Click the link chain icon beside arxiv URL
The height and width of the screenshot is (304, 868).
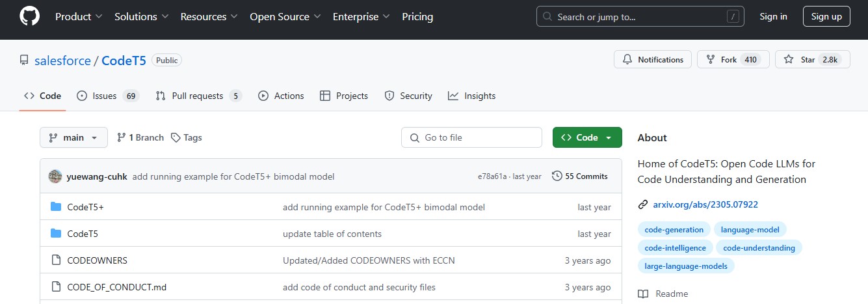coord(643,204)
